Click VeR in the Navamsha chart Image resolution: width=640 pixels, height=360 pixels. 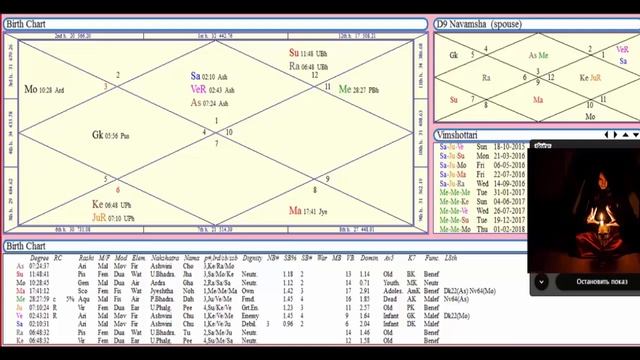(x=622, y=49)
